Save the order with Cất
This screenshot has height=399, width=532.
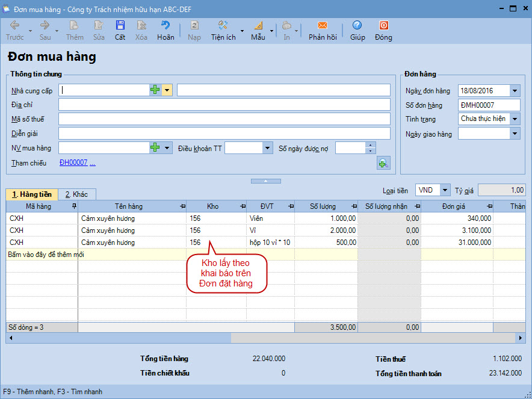120,30
